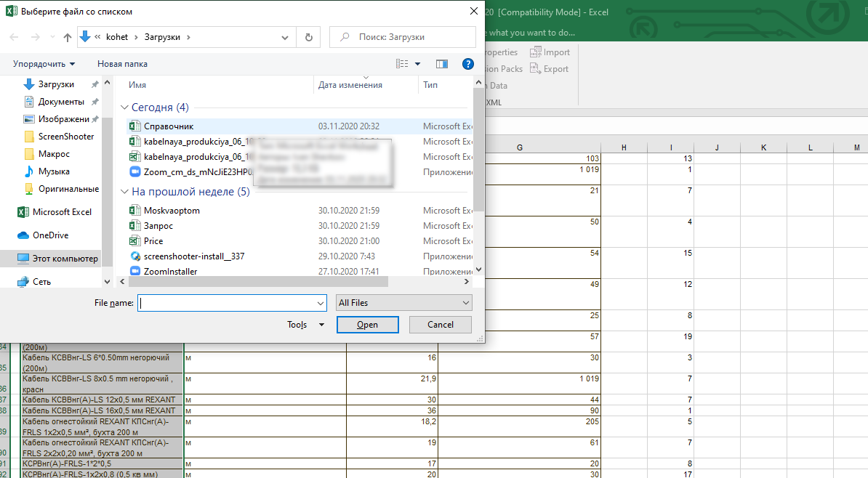868x478 pixels.
Task: Select Документы in the navigation pane
Action: (61, 102)
